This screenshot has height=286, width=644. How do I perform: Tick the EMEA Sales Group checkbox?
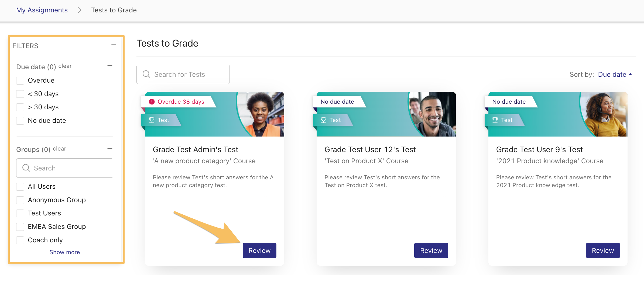pyautogui.click(x=20, y=227)
